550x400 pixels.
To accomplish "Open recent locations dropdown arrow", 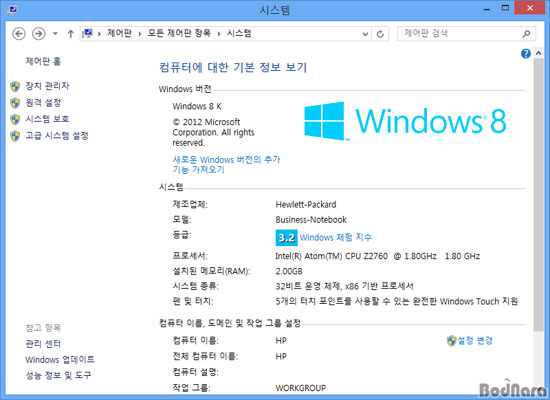I will [55, 34].
